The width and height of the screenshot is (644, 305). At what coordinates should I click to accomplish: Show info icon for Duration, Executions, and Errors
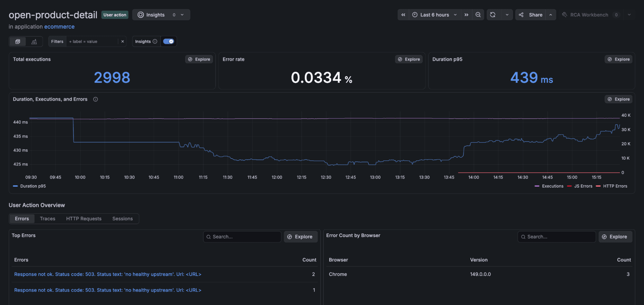(96, 99)
